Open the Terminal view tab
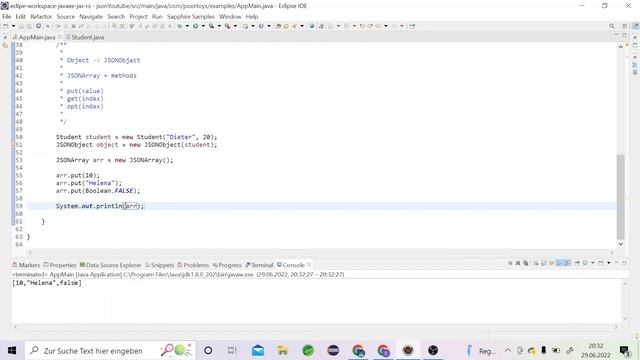 coord(259,265)
